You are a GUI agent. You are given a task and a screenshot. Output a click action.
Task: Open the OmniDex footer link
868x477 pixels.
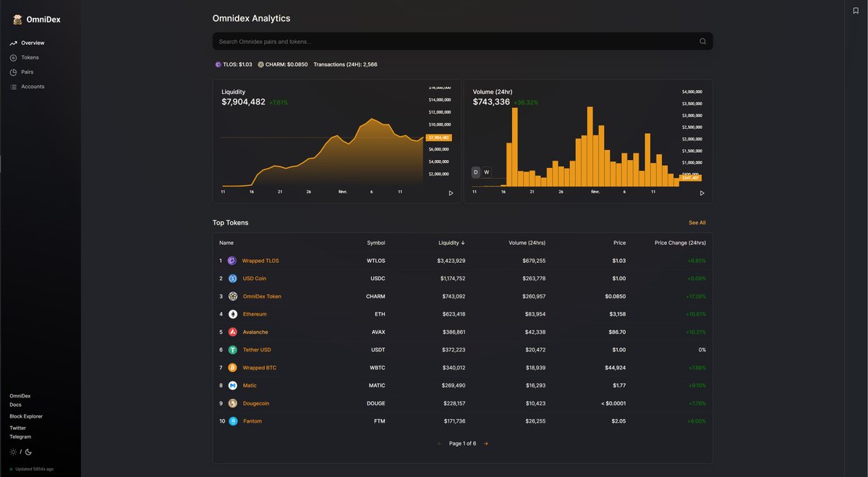tap(20, 396)
